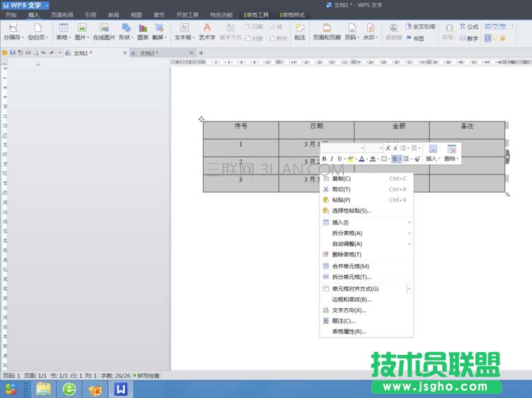This screenshot has height=398, width=532.
Task: Click the 批注 (comment) icon
Action: [299, 28]
